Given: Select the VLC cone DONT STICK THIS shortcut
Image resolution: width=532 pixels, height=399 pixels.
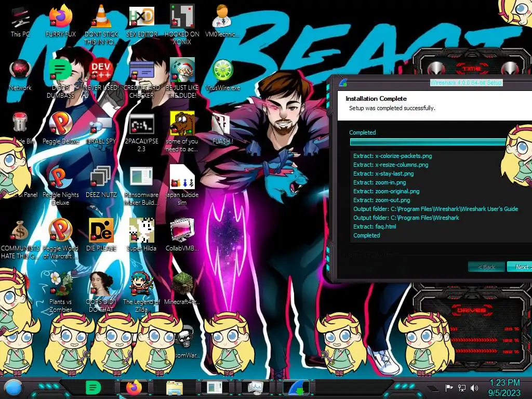Looking at the screenshot, I should pyautogui.click(x=101, y=24).
